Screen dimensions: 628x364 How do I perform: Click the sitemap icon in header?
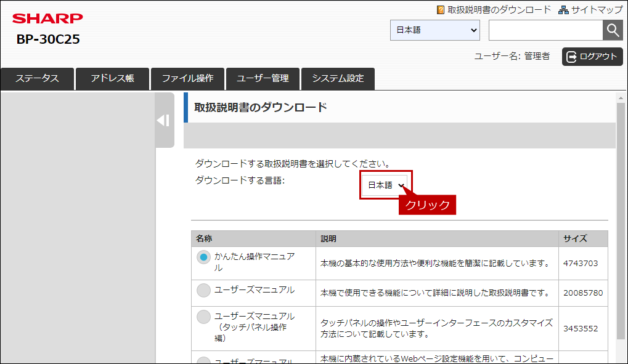pos(563,10)
